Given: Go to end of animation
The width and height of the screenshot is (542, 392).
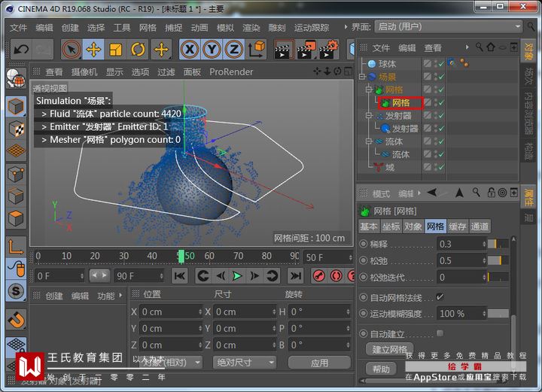Looking at the screenshot, I should (296, 275).
